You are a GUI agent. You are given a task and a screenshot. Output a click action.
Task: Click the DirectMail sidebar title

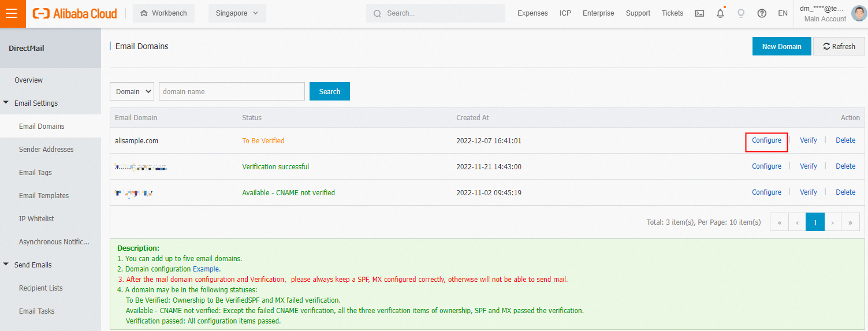point(27,48)
